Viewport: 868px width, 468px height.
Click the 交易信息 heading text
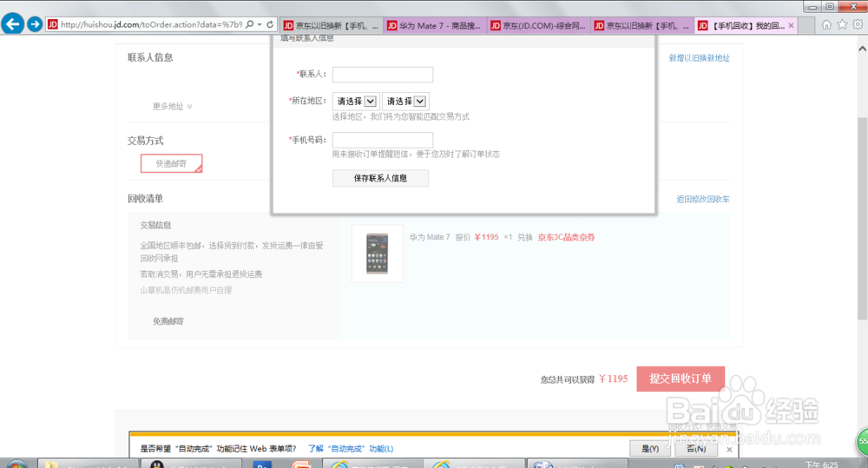pos(155,226)
